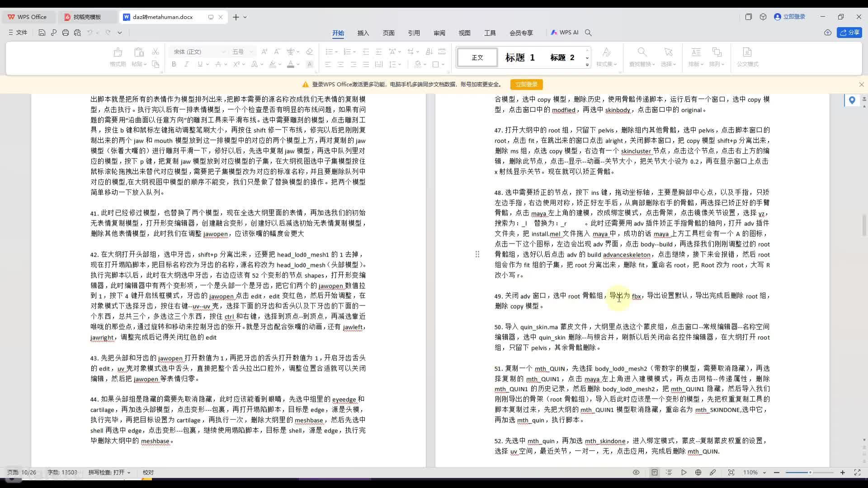Switch to the Insert (插入) ribbon tab
Image resolution: width=868 pixels, height=488 pixels.
click(x=363, y=33)
